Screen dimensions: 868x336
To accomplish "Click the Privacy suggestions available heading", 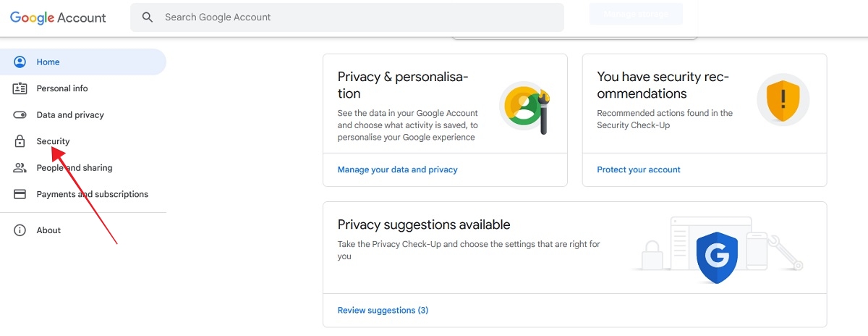I will 424,224.
